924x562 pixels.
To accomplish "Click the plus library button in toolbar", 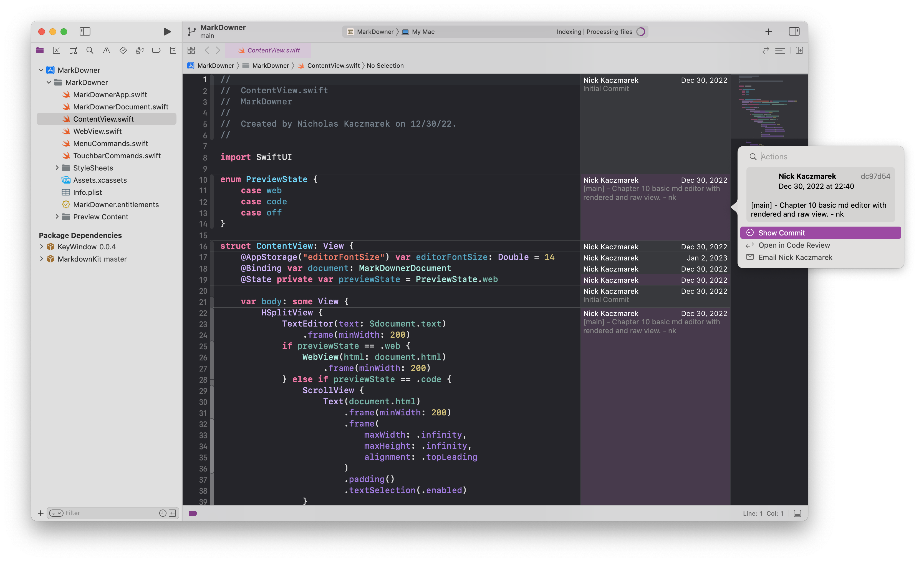I will point(768,31).
